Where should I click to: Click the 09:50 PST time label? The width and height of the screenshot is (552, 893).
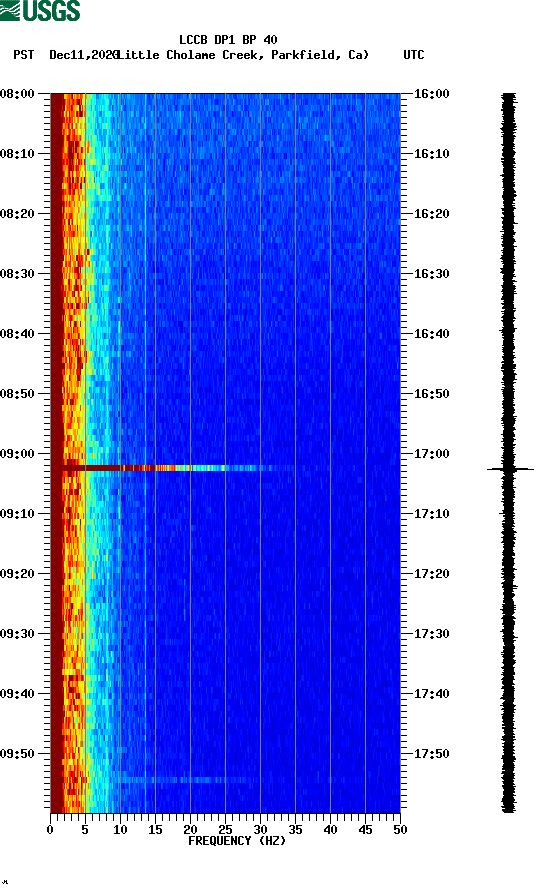click(x=18, y=753)
